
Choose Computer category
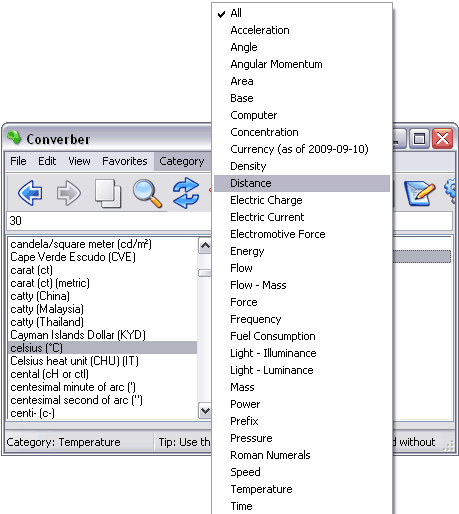click(302, 115)
